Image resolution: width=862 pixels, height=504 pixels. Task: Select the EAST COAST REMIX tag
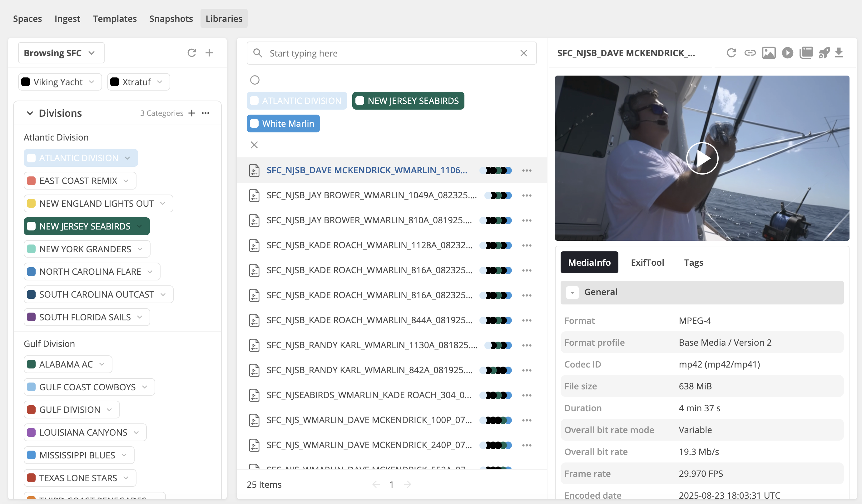[78, 181]
